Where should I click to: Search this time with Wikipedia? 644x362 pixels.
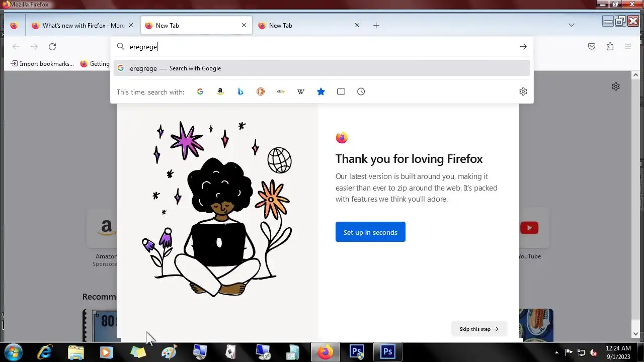pos(301,92)
